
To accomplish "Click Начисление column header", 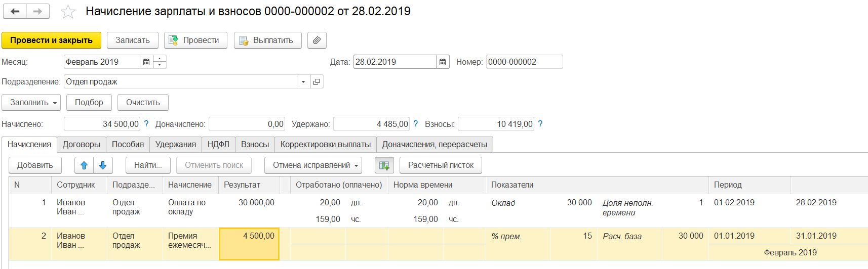I will 190,185.
